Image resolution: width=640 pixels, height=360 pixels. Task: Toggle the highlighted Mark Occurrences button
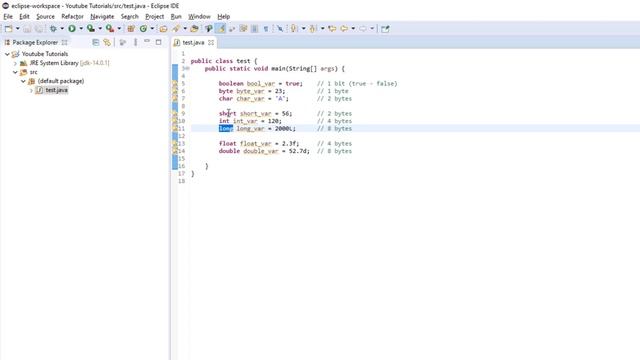point(221,29)
